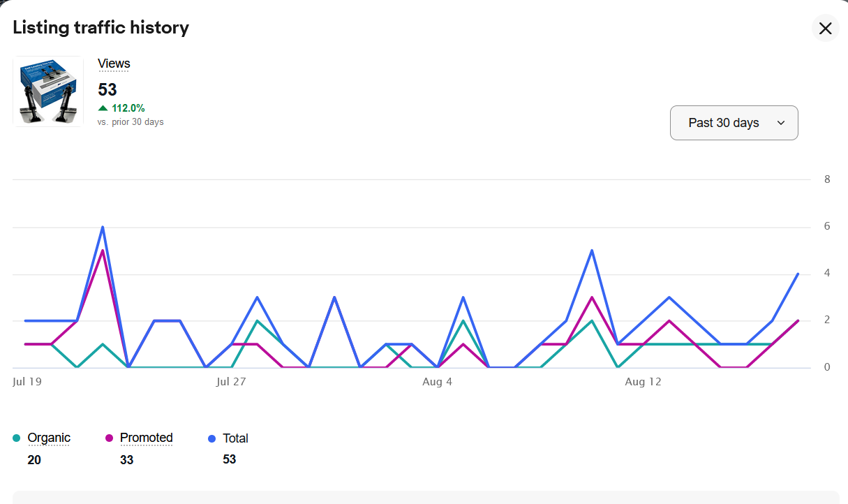The image size is (848, 504).
Task: Click the X icon to close the dialog
Action: click(825, 28)
